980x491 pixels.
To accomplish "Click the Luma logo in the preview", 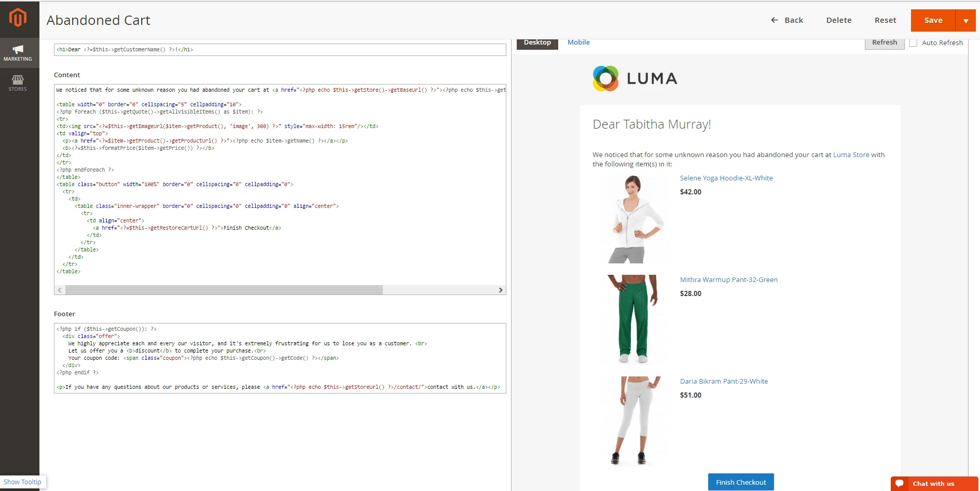I will tap(634, 78).
